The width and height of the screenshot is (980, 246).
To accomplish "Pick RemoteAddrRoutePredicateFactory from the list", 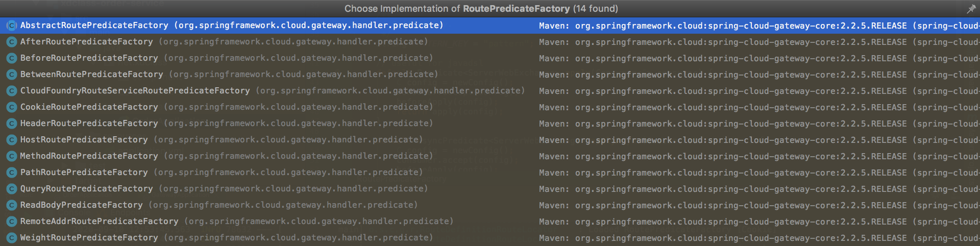I will coord(99,222).
